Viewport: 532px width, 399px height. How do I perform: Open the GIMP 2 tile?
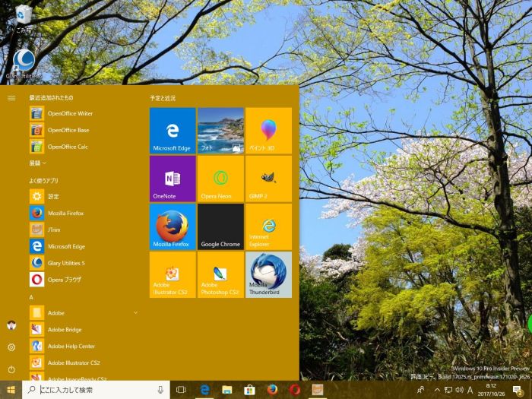coord(268,179)
